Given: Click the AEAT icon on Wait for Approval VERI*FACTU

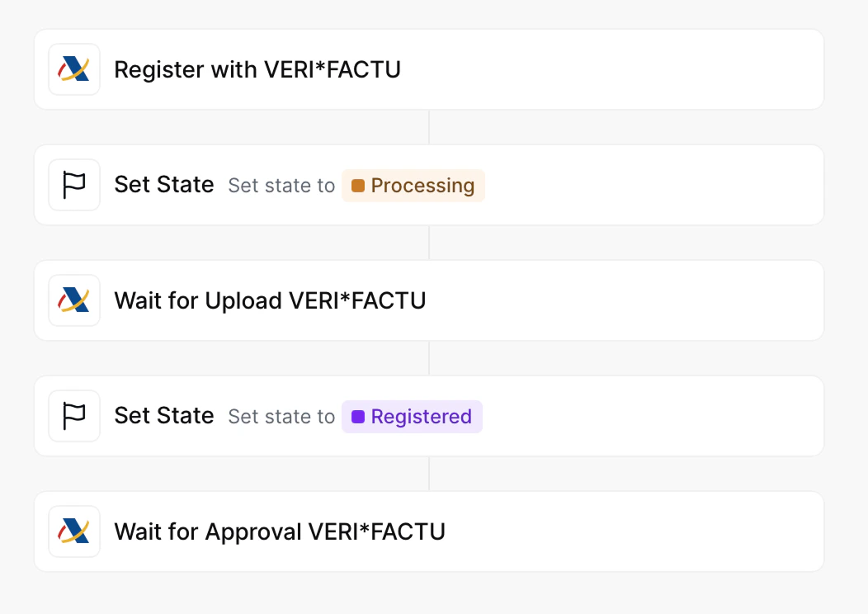Looking at the screenshot, I should [73, 531].
